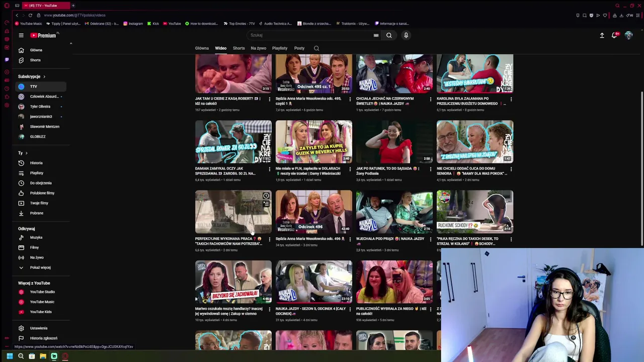
Task: Open options menu for KAROLINA BYŁA ZAŁAMANA video
Action: point(511,99)
